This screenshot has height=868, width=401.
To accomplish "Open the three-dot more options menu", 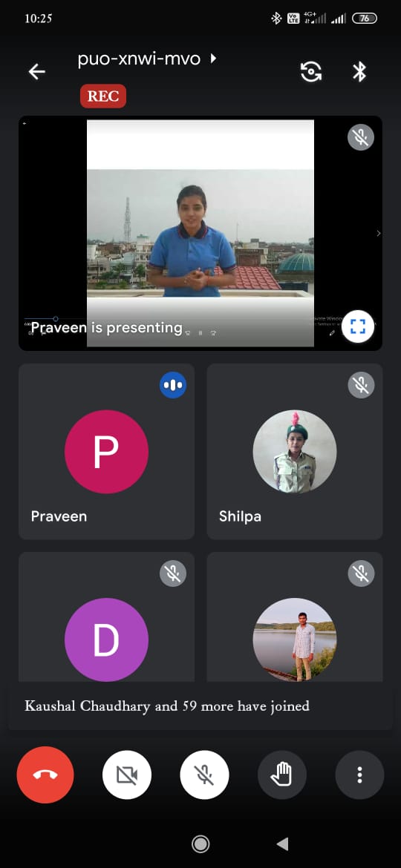I will point(359,775).
